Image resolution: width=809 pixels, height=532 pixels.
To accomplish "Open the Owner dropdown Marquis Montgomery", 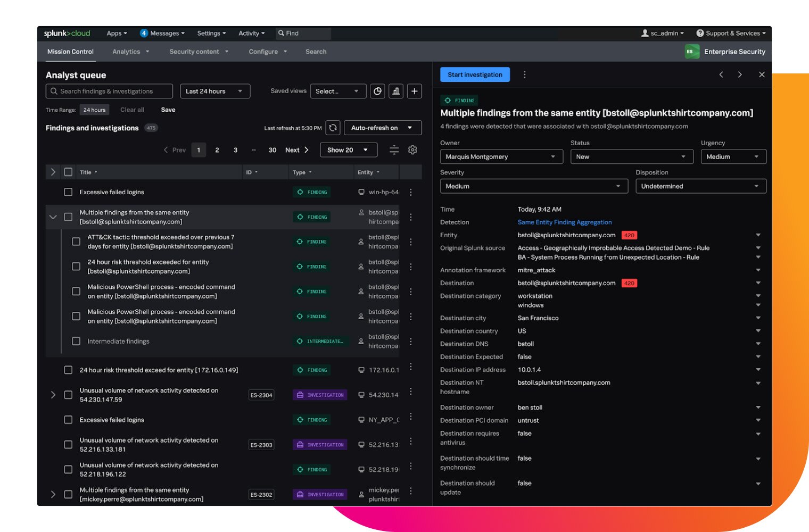I will pyautogui.click(x=501, y=156).
